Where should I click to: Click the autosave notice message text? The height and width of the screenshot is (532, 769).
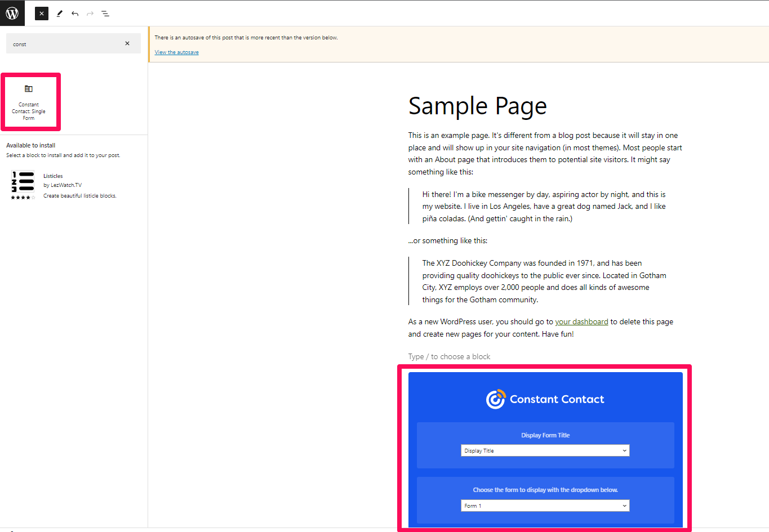[246, 38]
